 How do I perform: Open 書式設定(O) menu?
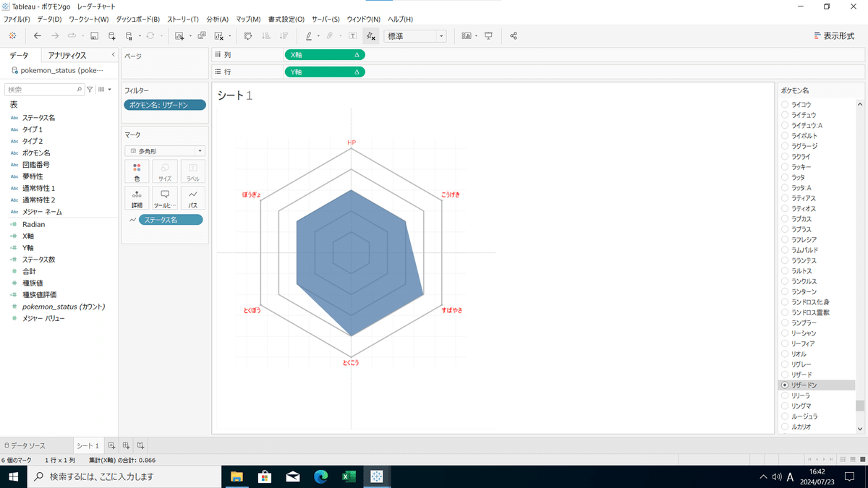pyautogui.click(x=286, y=19)
